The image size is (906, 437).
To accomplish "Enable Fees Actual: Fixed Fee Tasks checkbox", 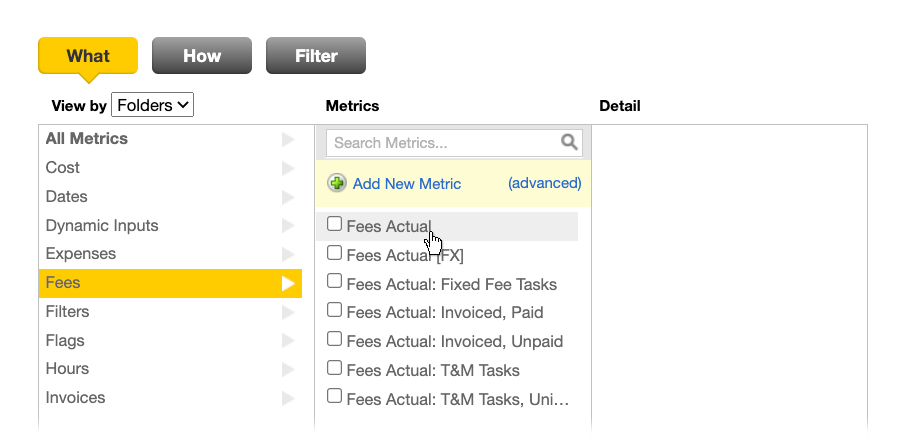I will click(x=335, y=281).
